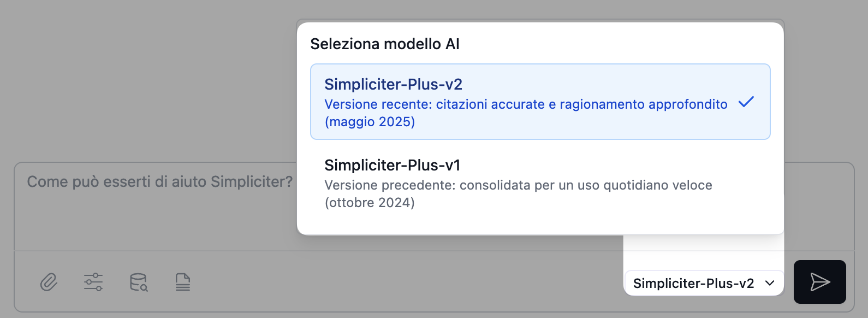Click the maggio 2025 date text
This screenshot has height=318, width=868.
tap(370, 122)
